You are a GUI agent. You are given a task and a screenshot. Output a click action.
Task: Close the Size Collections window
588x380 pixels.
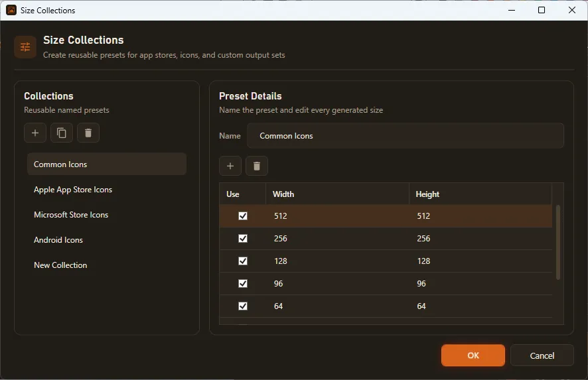pyautogui.click(x=572, y=10)
